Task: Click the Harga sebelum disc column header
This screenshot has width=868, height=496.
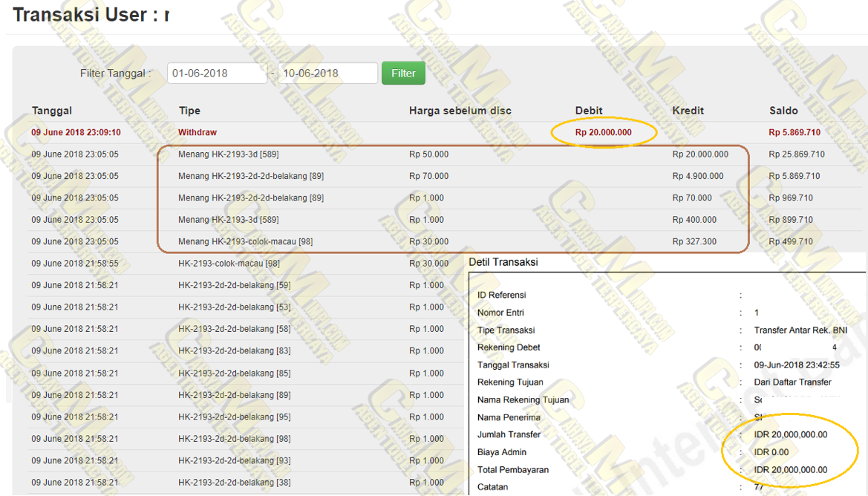Action: pyautogui.click(x=460, y=111)
